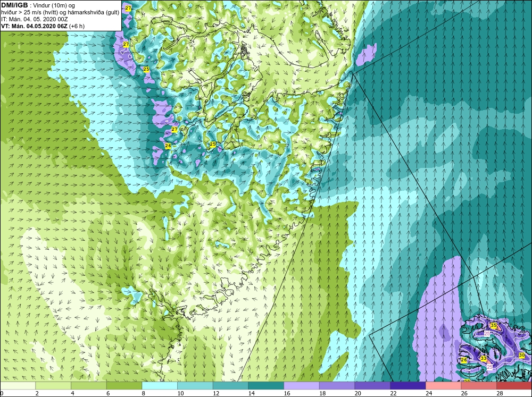Click the 18–20 m/s purple legend swatch

coord(337,386)
